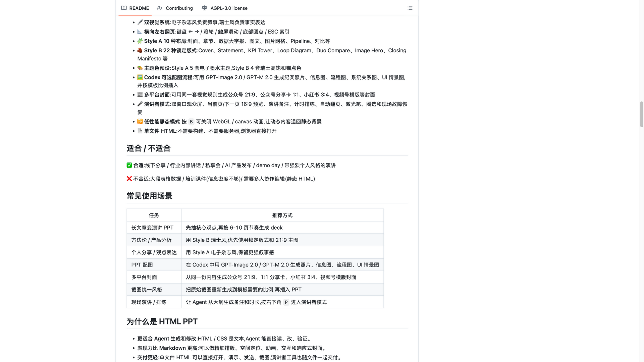
Task: Click the orange emoji beside 低性能静态模式
Action: pos(140,121)
